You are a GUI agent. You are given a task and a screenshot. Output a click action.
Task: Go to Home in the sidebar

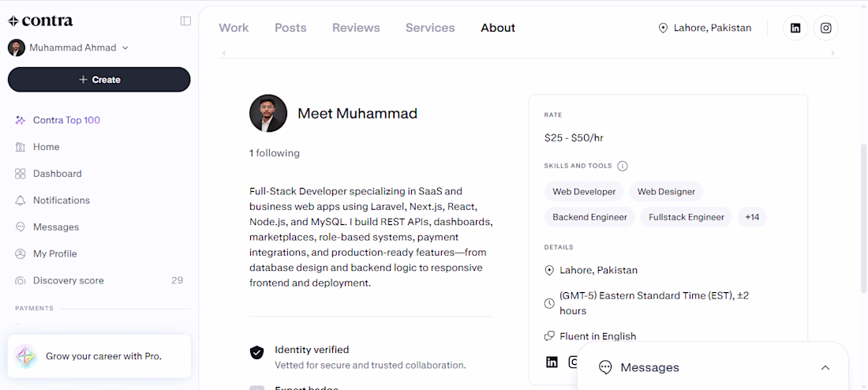click(46, 147)
